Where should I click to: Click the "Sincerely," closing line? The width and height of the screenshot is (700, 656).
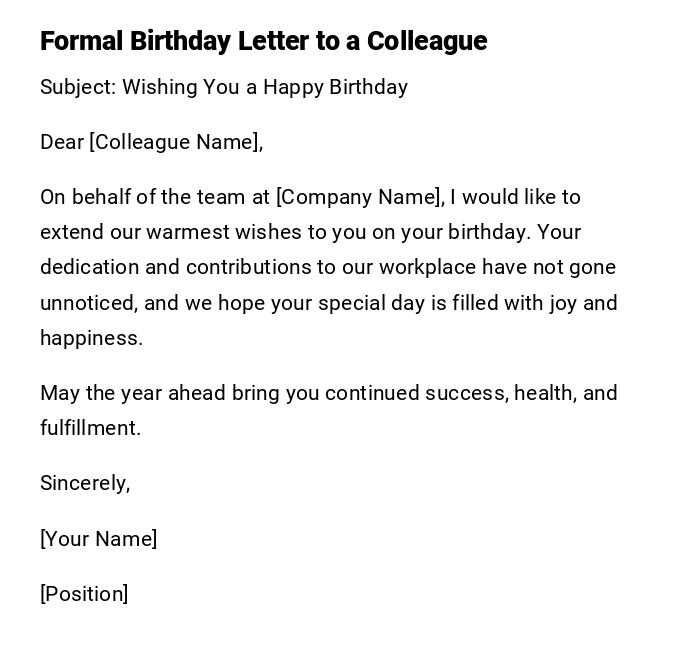point(85,483)
